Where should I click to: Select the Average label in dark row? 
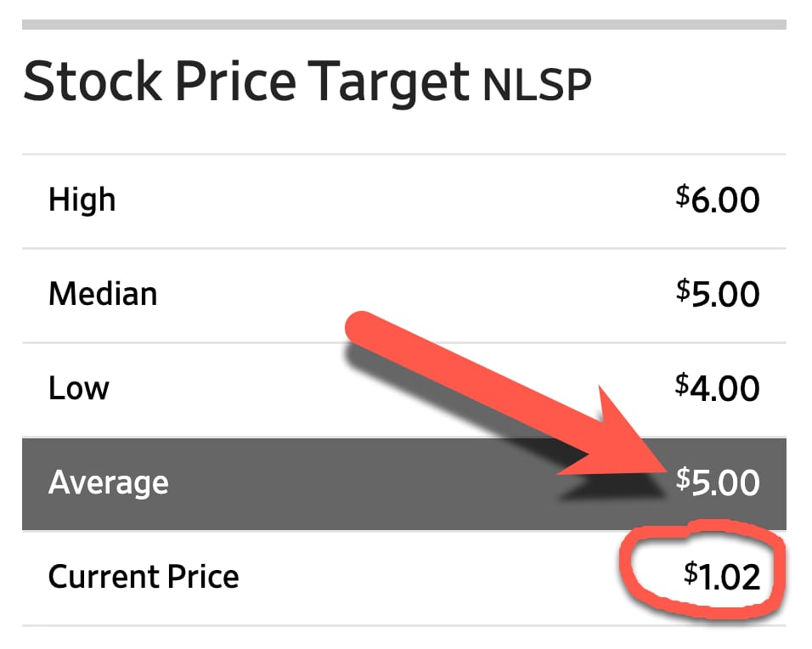pos(109,483)
